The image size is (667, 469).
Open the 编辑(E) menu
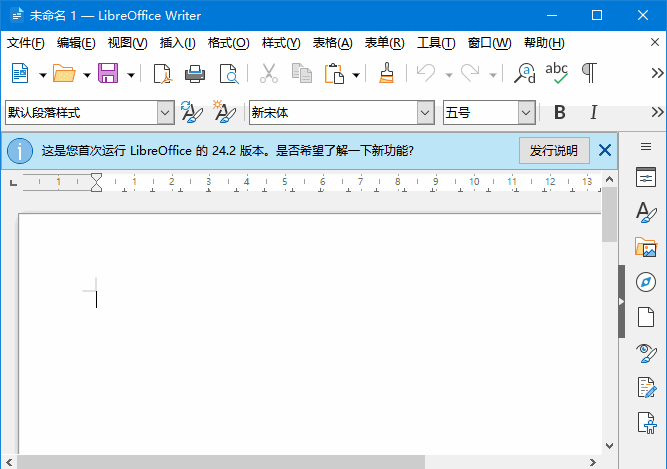[76, 43]
